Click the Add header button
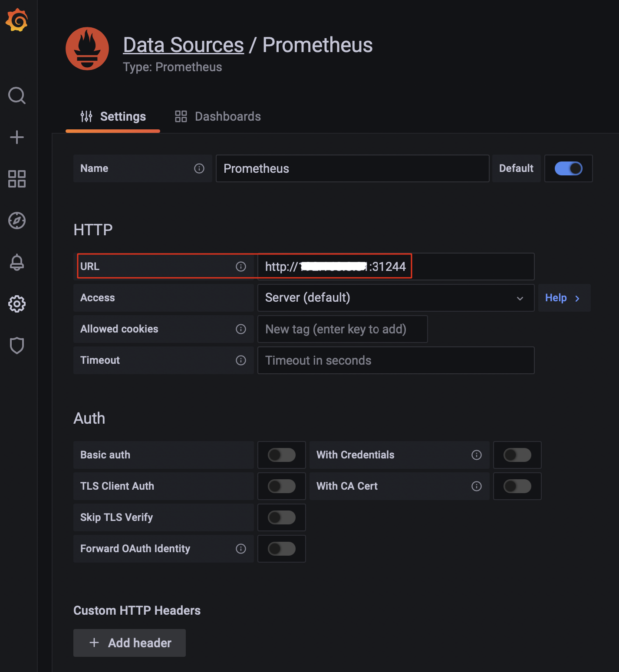 tap(129, 642)
